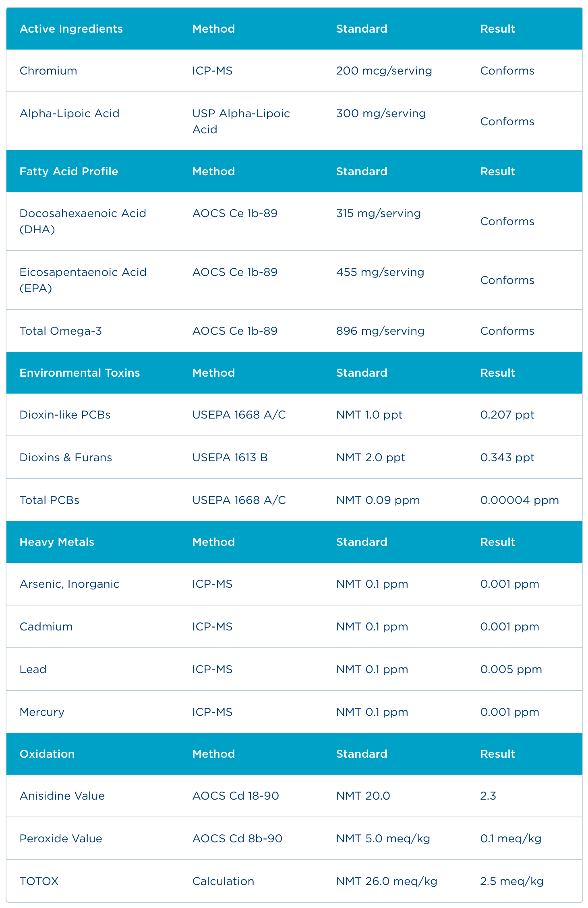This screenshot has height=908, width=588.
Task: Select the AOCS Cd 18-90 method cell
Action: (235, 796)
